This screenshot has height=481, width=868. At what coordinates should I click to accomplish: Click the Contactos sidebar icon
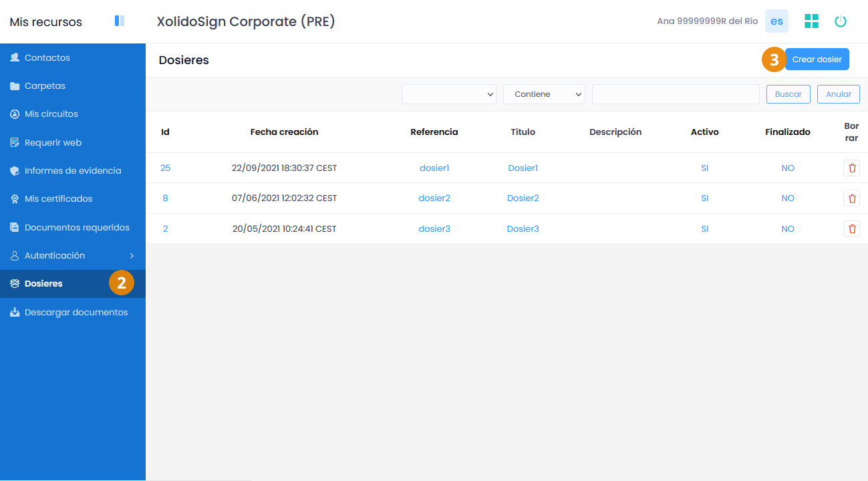[x=15, y=57]
